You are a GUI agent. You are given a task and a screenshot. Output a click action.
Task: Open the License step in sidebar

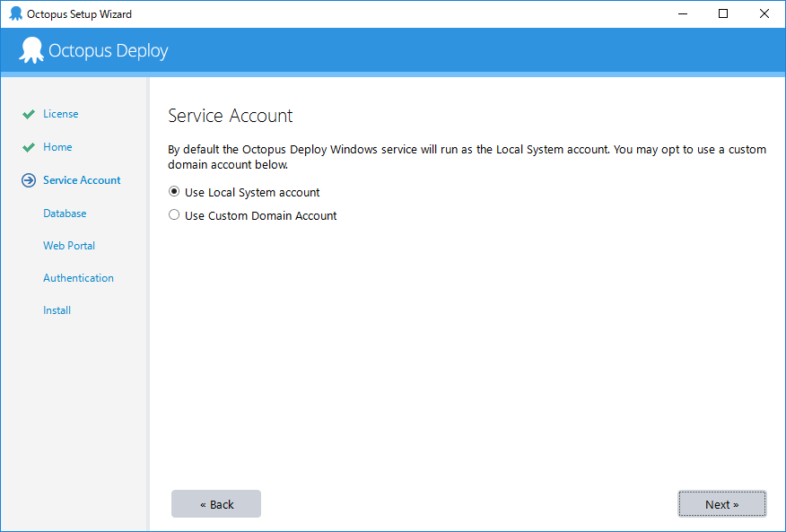(61, 114)
